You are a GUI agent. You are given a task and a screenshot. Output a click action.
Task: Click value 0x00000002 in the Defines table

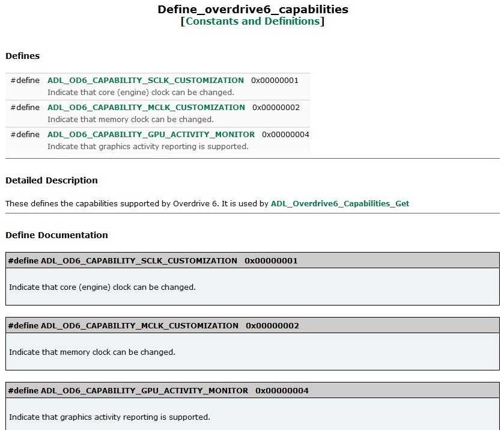pyautogui.click(x=276, y=108)
